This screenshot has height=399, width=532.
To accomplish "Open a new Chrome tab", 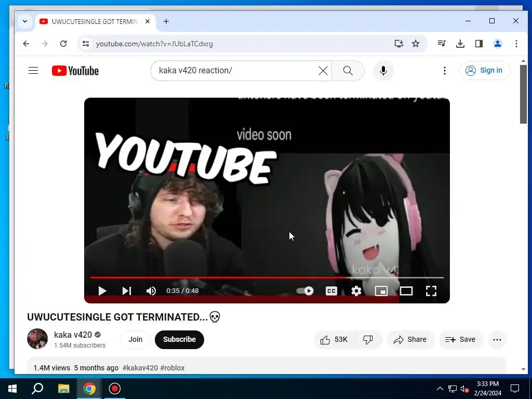I will 166,21.
